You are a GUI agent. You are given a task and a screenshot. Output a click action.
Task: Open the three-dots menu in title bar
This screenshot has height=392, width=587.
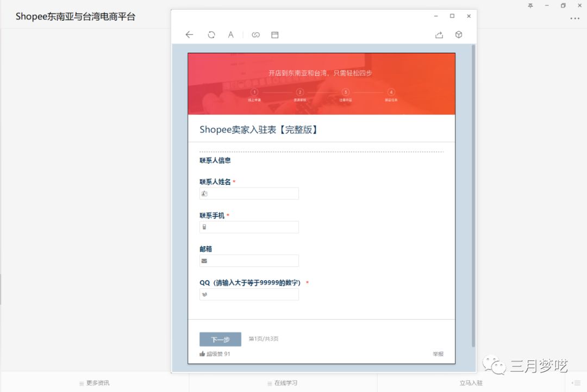574,18
